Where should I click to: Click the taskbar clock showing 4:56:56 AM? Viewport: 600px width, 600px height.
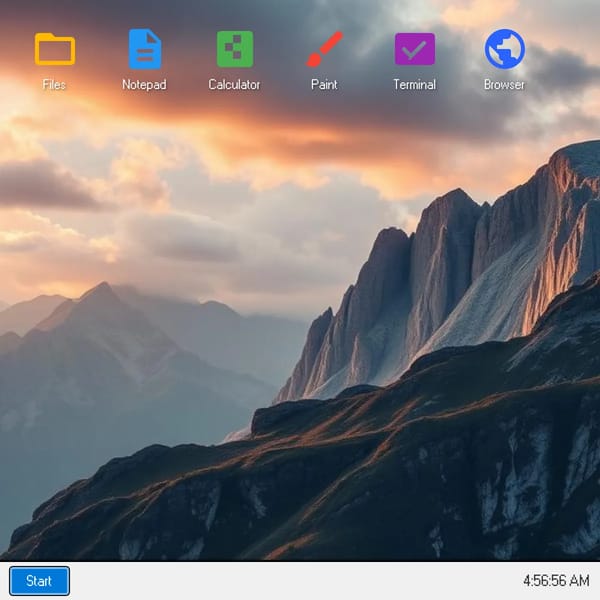556,580
